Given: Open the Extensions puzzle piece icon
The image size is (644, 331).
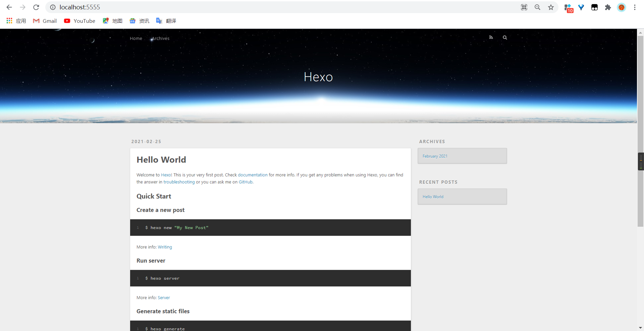Looking at the screenshot, I should (608, 7).
